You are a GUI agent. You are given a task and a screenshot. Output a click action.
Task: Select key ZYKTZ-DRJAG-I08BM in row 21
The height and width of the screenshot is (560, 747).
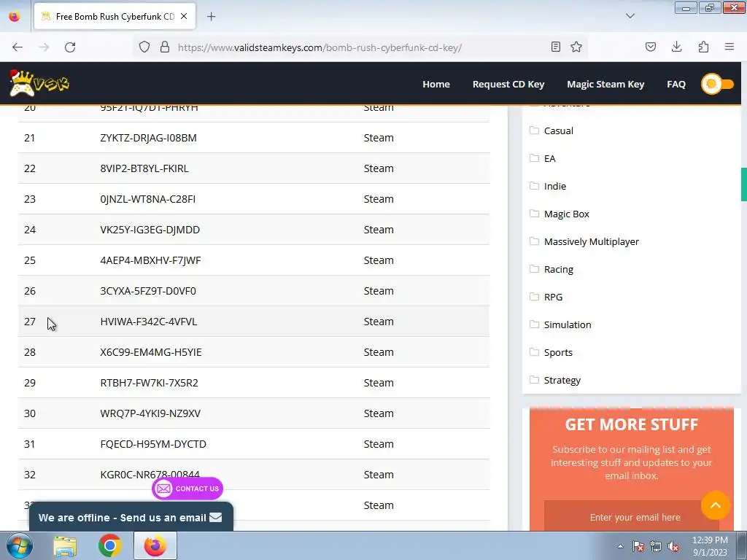(148, 138)
